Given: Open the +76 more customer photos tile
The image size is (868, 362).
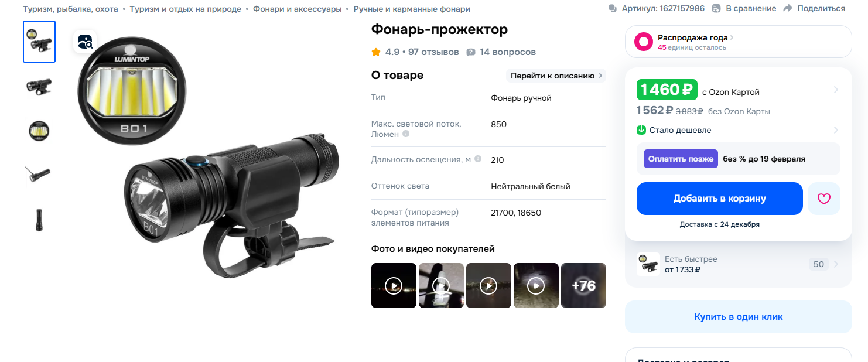Looking at the screenshot, I should coord(583,285).
